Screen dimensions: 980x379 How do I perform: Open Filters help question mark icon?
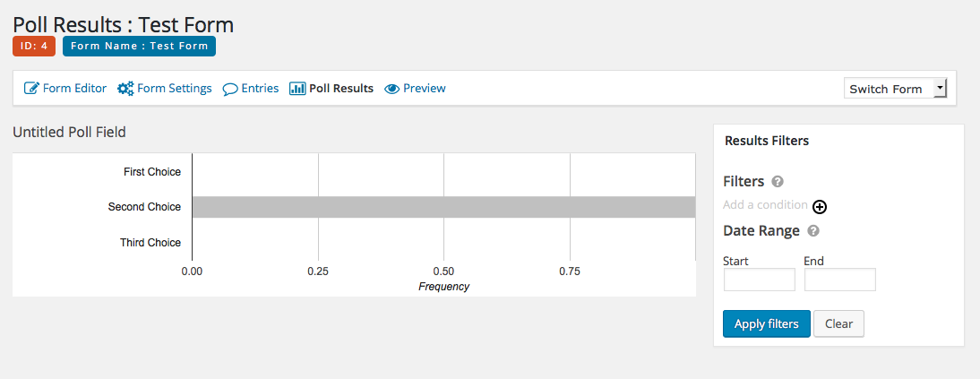(x=778, y=181)
